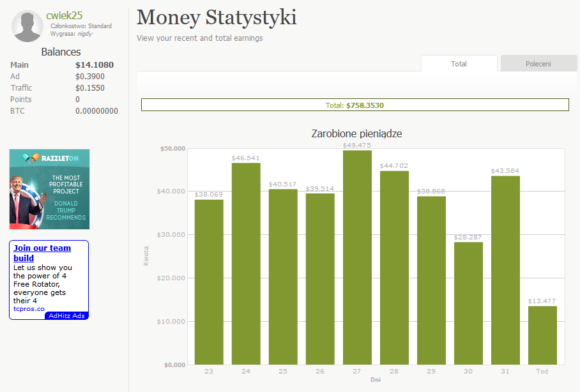This screenshot has width=580, height=392.
Task: Click the Traffic balance value $0.1550
Action: click(x=89, y=88)
